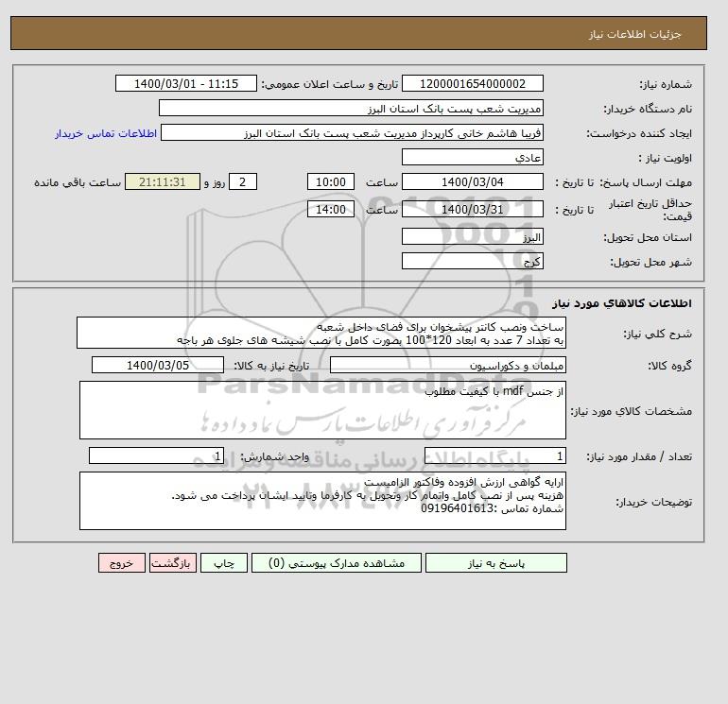Open 'مشاهده مدارک پیوستی (0)' attachments
This screenshot has width=728, height=704.
click(337, 563)
